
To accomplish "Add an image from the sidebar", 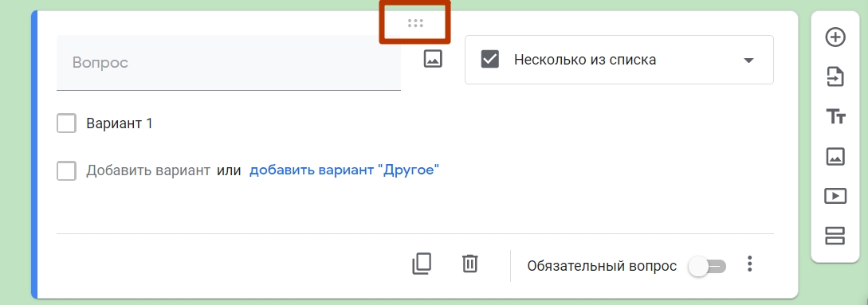I will click(835, 157).
